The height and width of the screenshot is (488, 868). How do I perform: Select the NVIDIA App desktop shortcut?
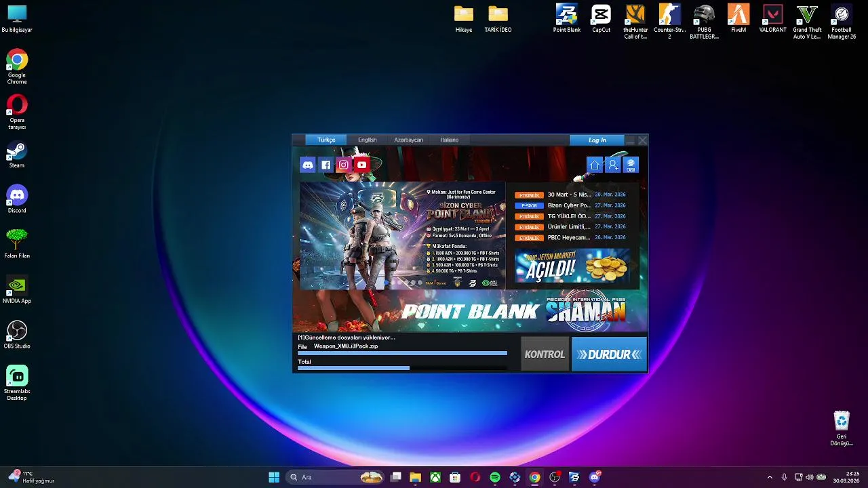click(x=17, y=290)
